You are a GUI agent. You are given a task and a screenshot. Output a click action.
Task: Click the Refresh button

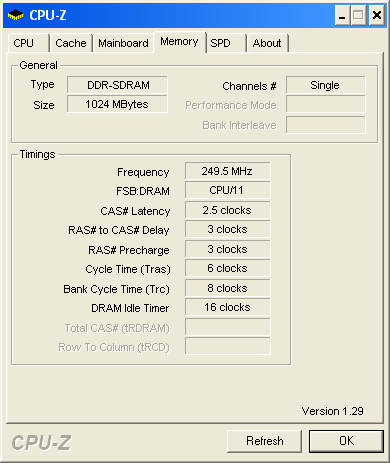tap(264, 441)
